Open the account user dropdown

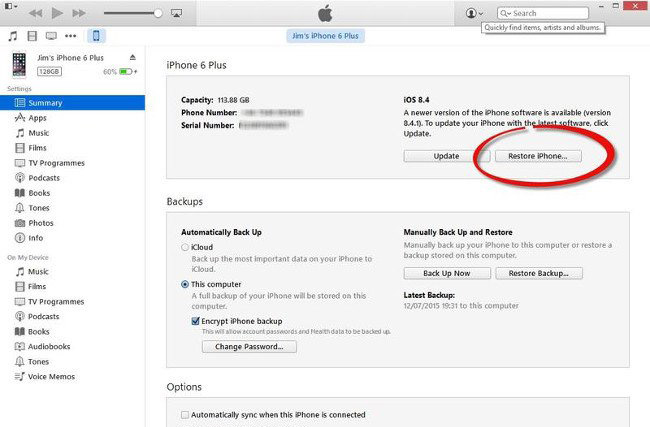[474, 13]
